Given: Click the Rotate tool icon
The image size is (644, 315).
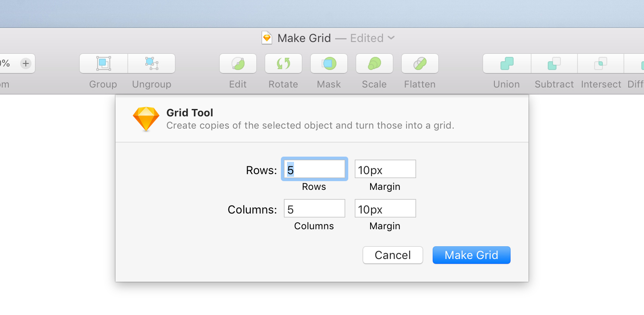Looking at the screenshot, I should click(283, 63).
